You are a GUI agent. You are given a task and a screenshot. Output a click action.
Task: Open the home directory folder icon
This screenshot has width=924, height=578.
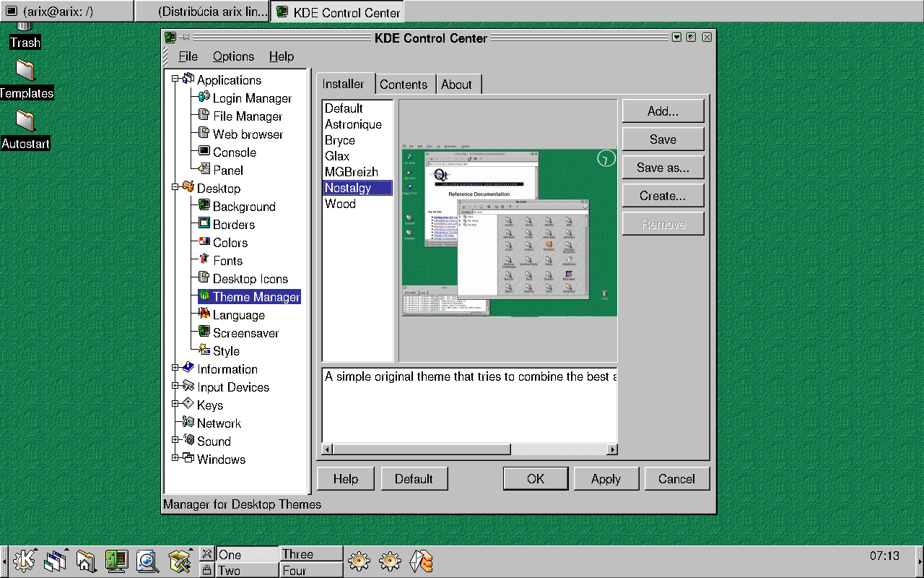(x=86, y=560)
